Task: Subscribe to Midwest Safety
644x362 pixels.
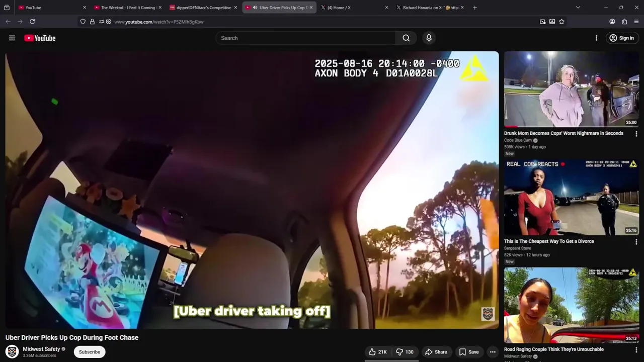Action: (90, 352)
